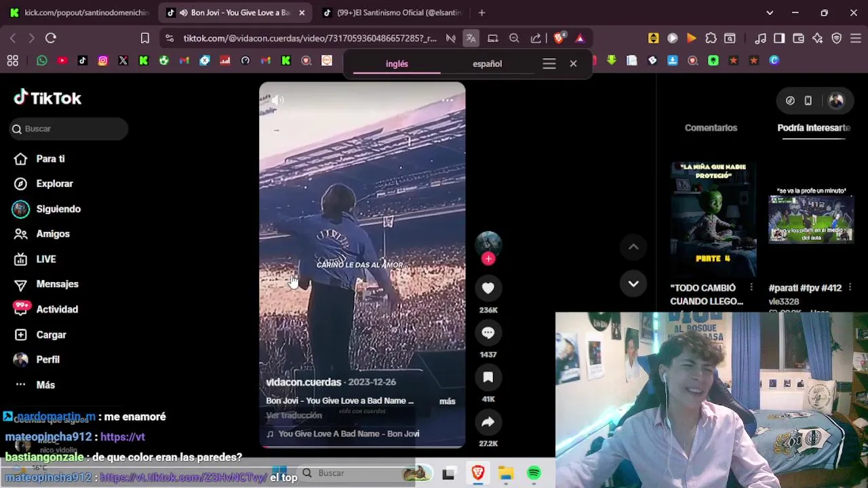Open Brave Leo AI sparkle icon
This screenshot has height=488, width=868.
tap(817, 38)
